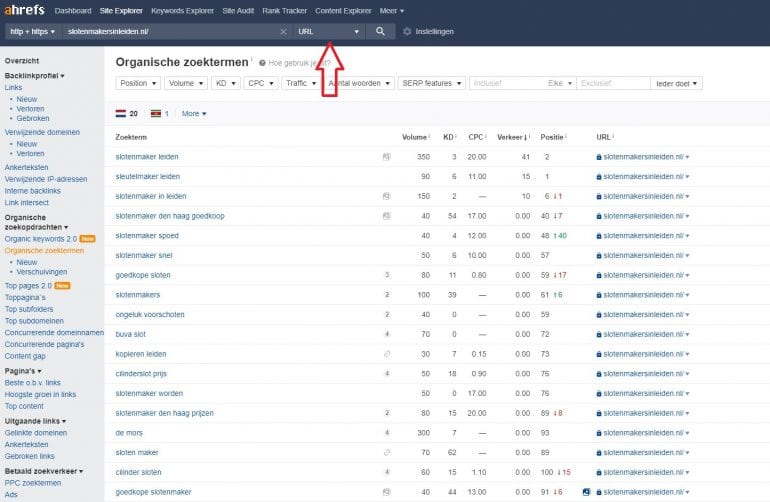Open the Meer menu in top navigation
770x502 pixels.
391,11
